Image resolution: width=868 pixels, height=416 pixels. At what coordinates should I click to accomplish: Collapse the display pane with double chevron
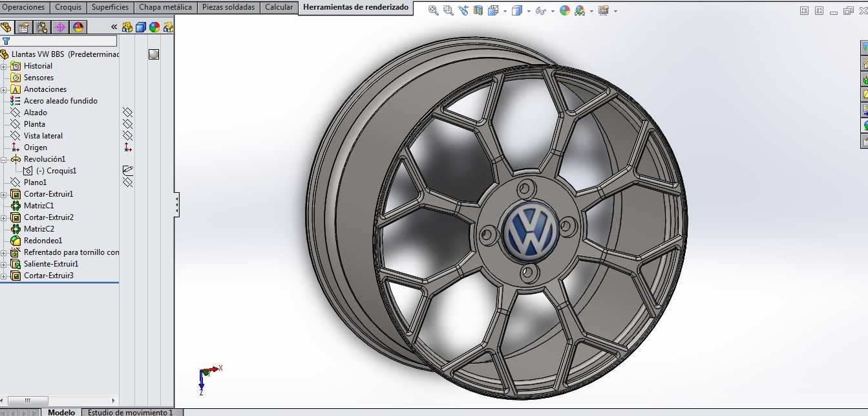coord(114,27)
